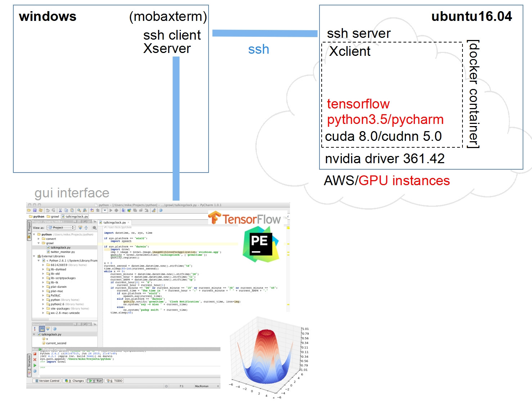The image size is (532, 402).
Task: Toggle Autoscroll from source in Structure panel
Action: [48, 329]
